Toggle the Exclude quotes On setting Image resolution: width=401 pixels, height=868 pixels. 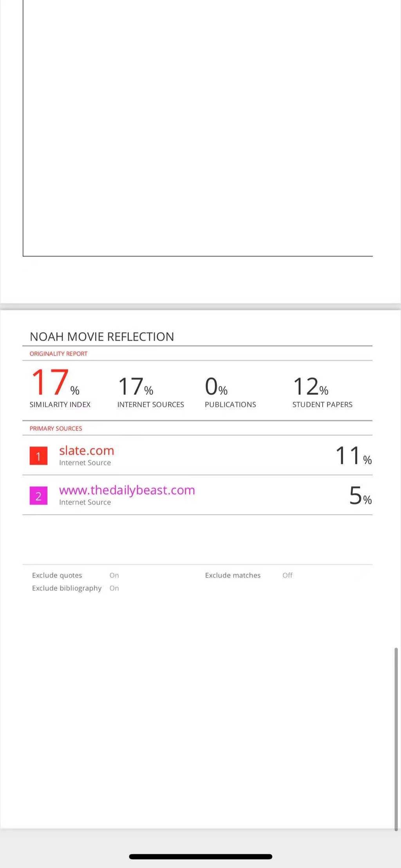click(x=114, y=575)
